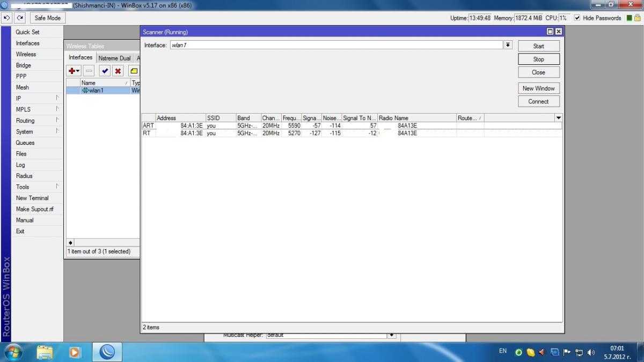644x362 pixels.
Task: Disable interface with red X icon
Action: pos(118,71)
